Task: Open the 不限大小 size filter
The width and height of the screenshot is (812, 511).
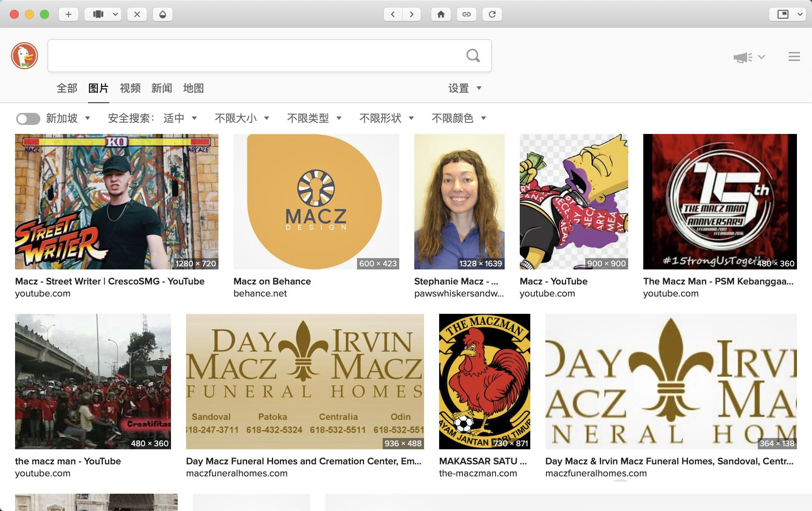Action: 242,119
